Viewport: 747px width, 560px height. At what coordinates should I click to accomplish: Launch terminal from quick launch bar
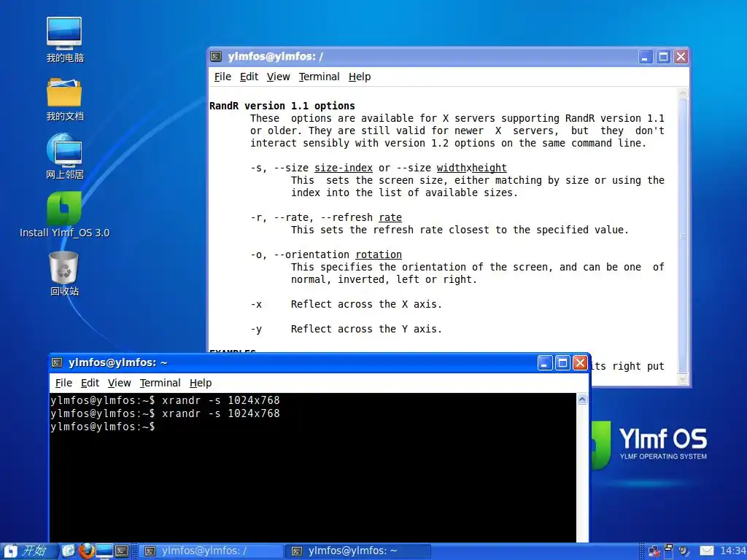122,551
